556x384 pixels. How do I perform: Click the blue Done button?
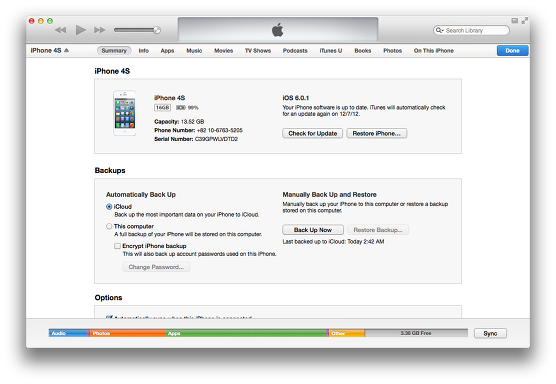pos(512,51)
